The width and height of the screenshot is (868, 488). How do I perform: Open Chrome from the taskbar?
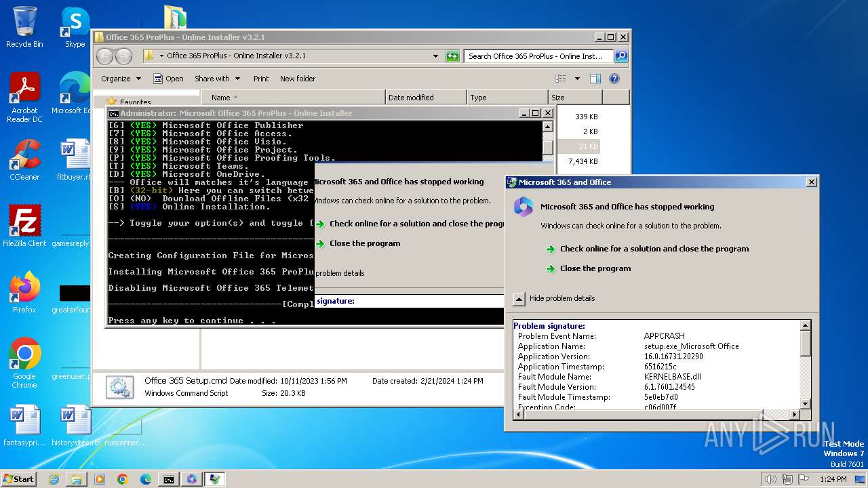coord(122,479)
